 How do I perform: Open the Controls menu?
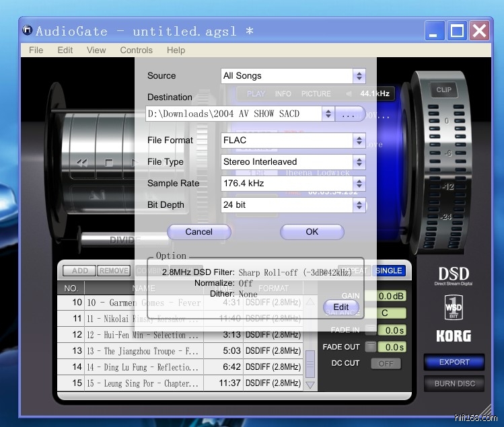tap(136, 50)
